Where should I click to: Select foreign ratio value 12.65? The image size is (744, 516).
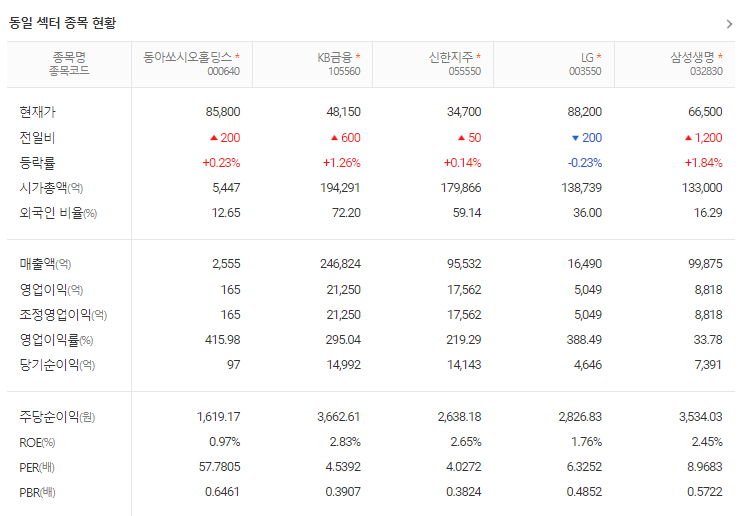pyautogui.click(x=226, y=213)
